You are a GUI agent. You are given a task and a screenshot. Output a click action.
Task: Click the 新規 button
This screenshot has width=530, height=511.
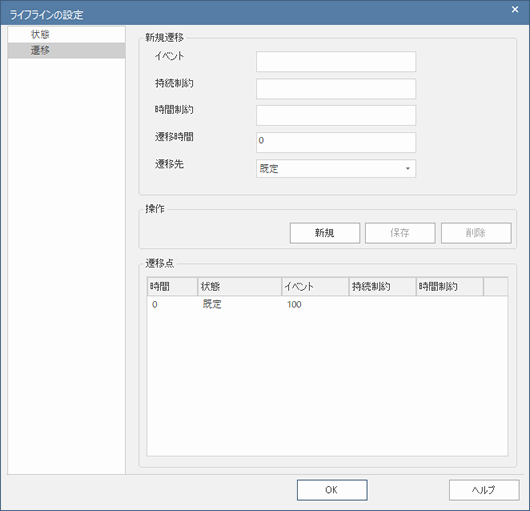(x=324, y=233)
